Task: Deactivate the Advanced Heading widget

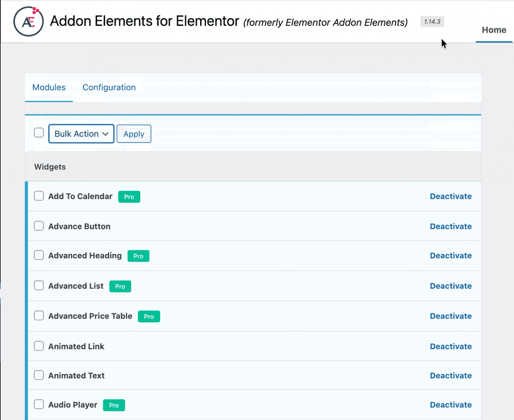Action: pos(451,256)
